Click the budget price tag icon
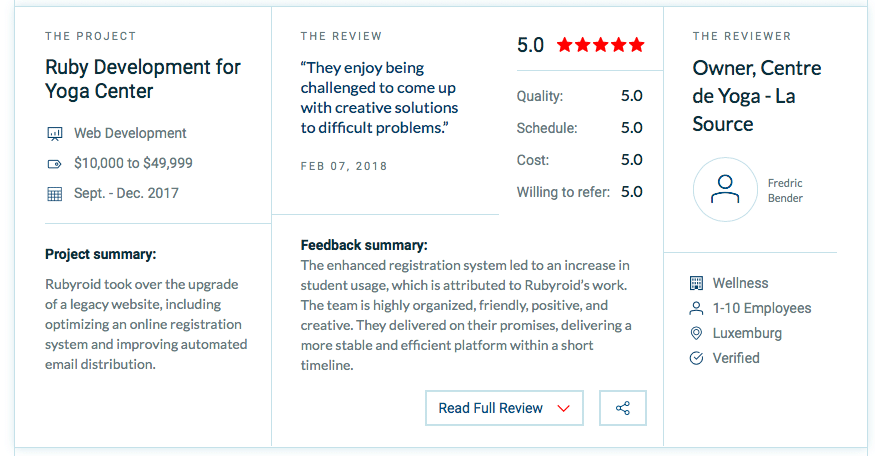 [54, 163]
